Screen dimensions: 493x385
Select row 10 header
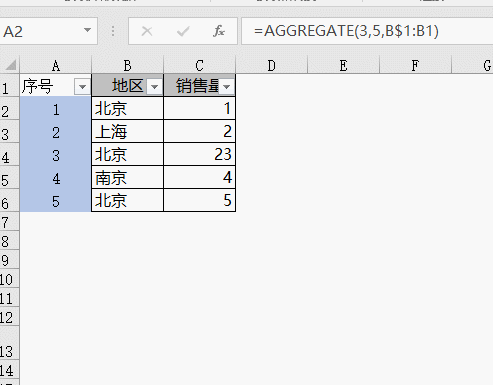point(9,279)
